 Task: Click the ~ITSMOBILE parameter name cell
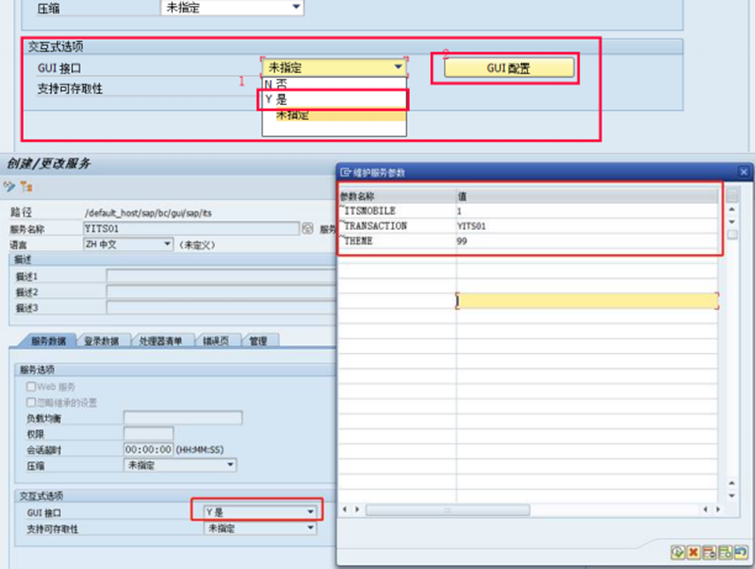tap(397, 211)
